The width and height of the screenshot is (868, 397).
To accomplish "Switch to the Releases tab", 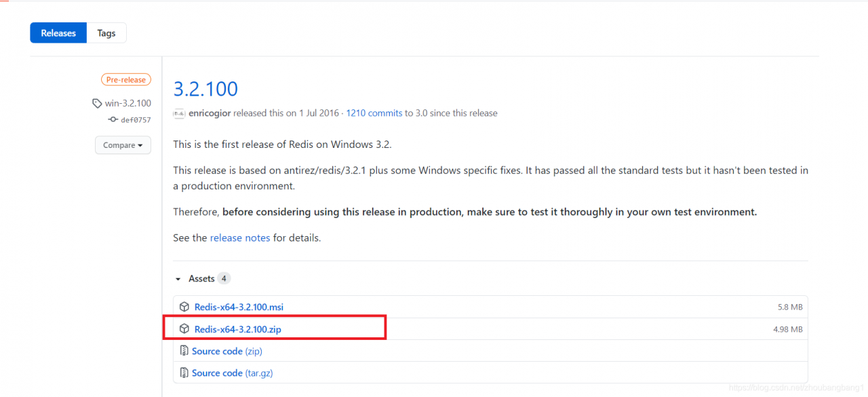I will 58,33.
